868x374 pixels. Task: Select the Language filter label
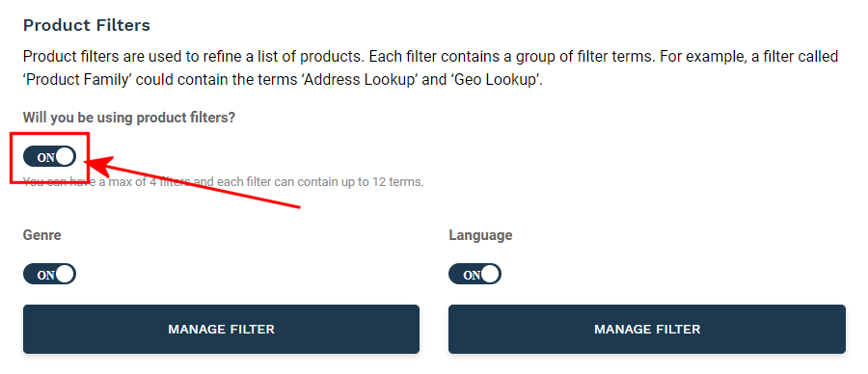click(x=480, y=235)
